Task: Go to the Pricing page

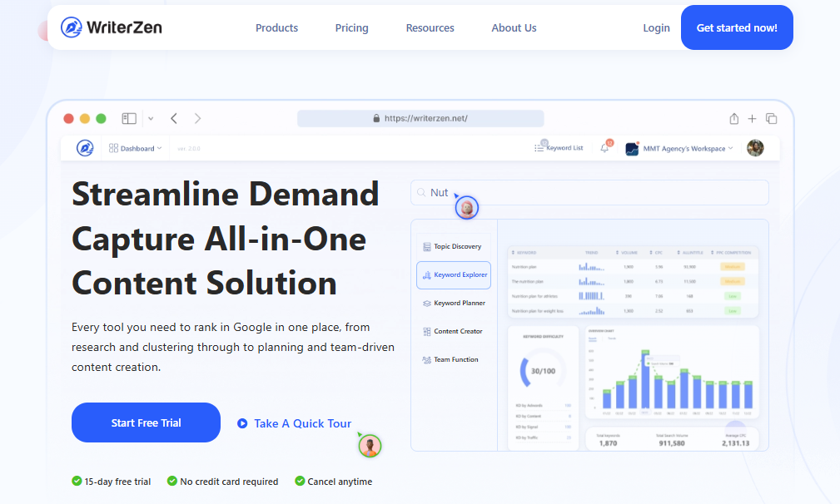Action: point(351,27)
